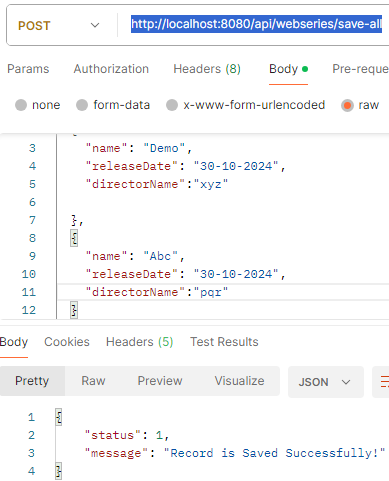Screen dimensions: 389x481
Task: Open response Headers (5) tab
Action: 139,342
